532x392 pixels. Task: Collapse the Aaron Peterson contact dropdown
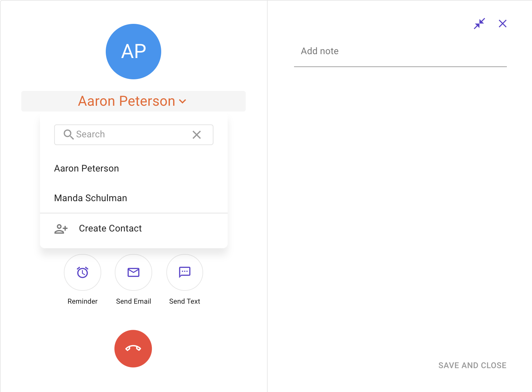click(x=133, y=101)
